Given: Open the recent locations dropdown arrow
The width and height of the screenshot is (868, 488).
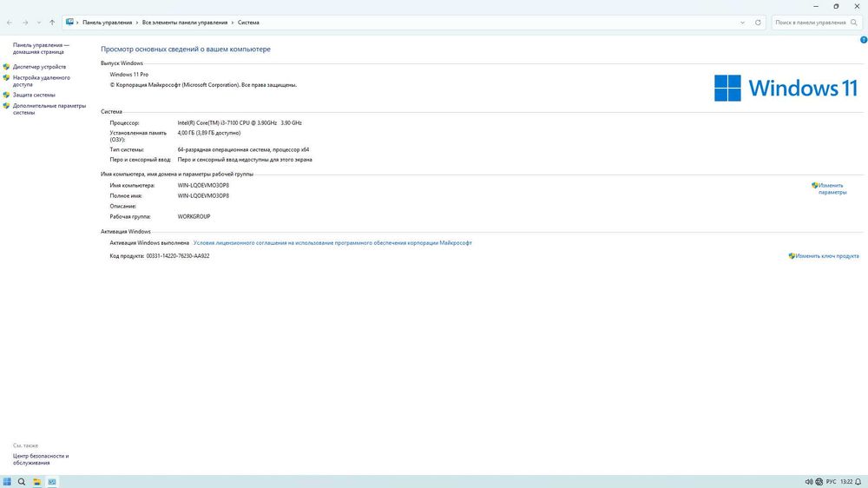Looking at the screenshot, I should pyautogui.click(x=39, y=23).
